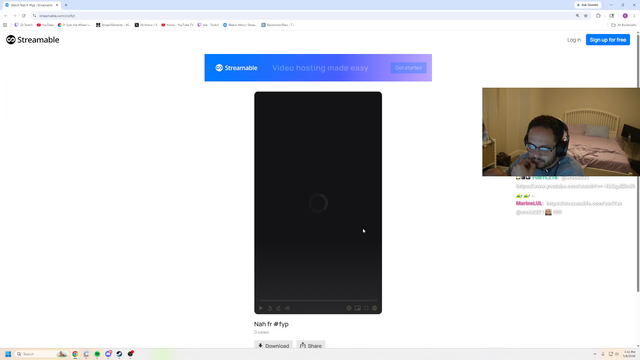The width and height of the screenshot is (640, 360).
Task: Click the webcam overlay thumbnail
Action: pyautogui.click(x=561, y=132)
